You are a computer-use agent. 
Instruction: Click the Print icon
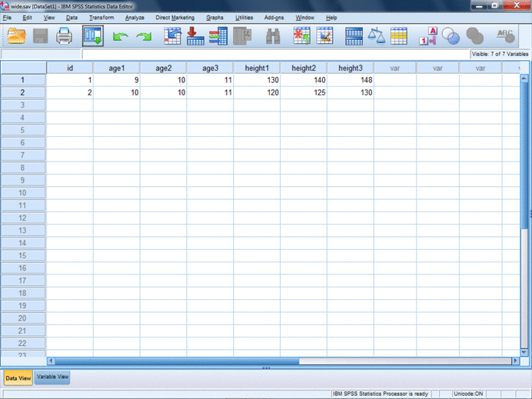point(64,36)
